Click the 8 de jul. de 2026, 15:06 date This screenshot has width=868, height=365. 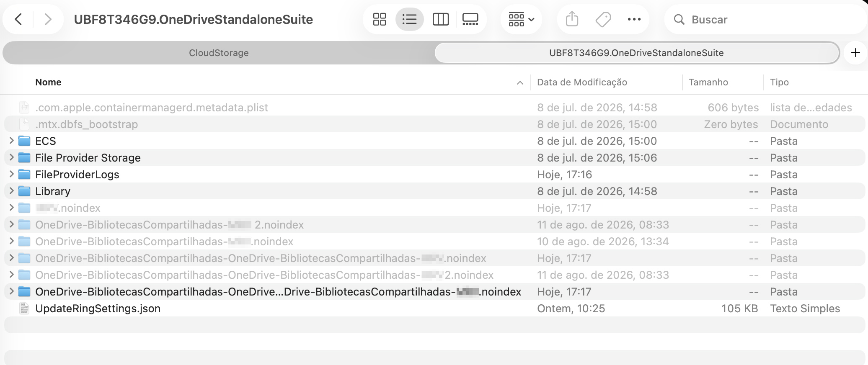coord(597,158)
